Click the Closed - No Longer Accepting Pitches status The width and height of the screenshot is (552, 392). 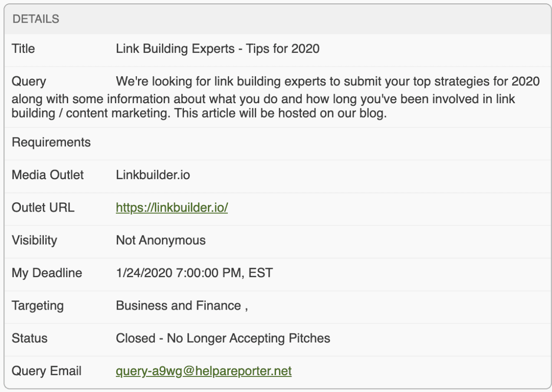(223, 338)
